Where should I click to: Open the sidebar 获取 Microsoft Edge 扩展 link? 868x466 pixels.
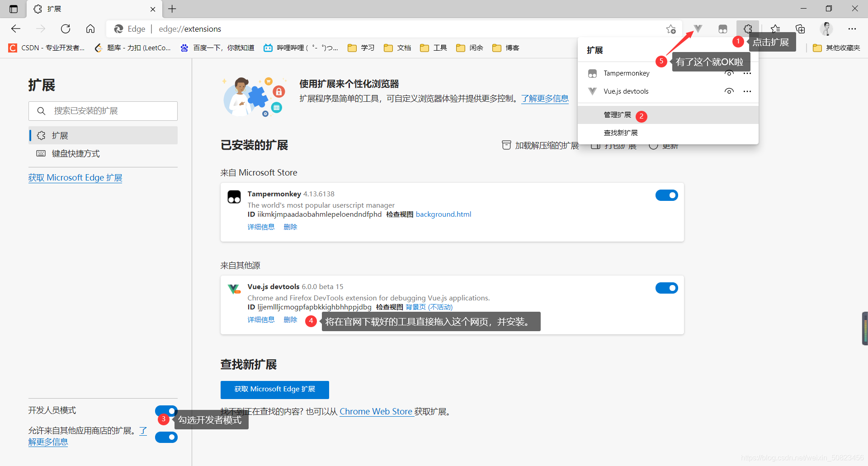point(75,178)
